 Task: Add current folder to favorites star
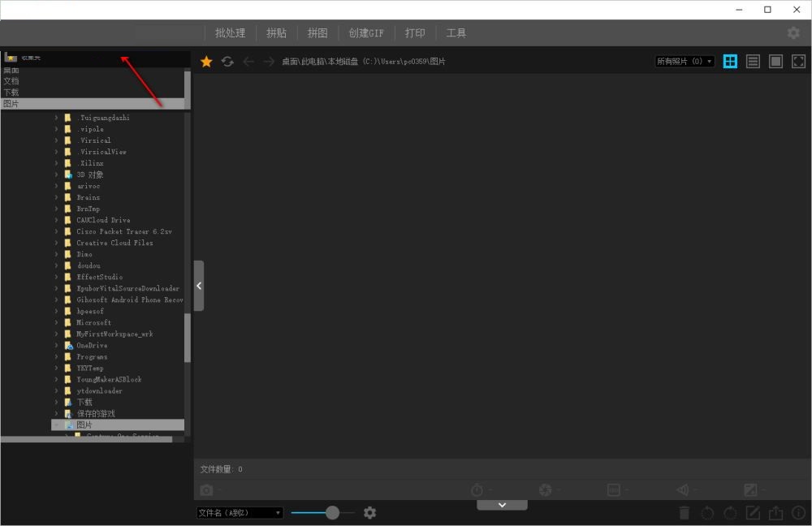pos(206,62)
